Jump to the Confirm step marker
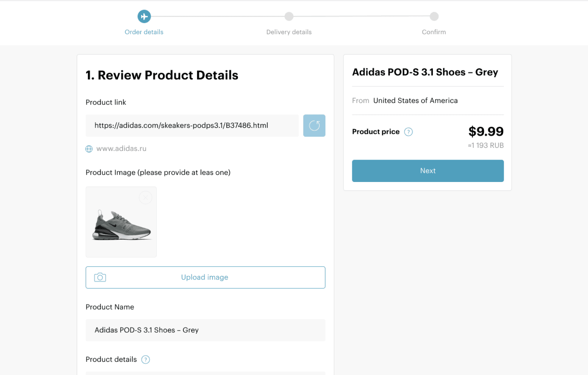Viewport: 588px width, 375px height. [x=434, y=17]
